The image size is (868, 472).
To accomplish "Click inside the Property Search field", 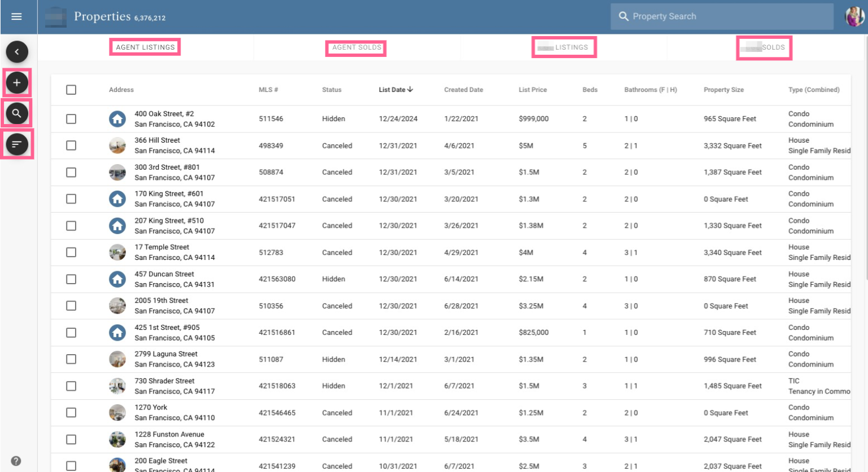I will (x=722, y=16).
